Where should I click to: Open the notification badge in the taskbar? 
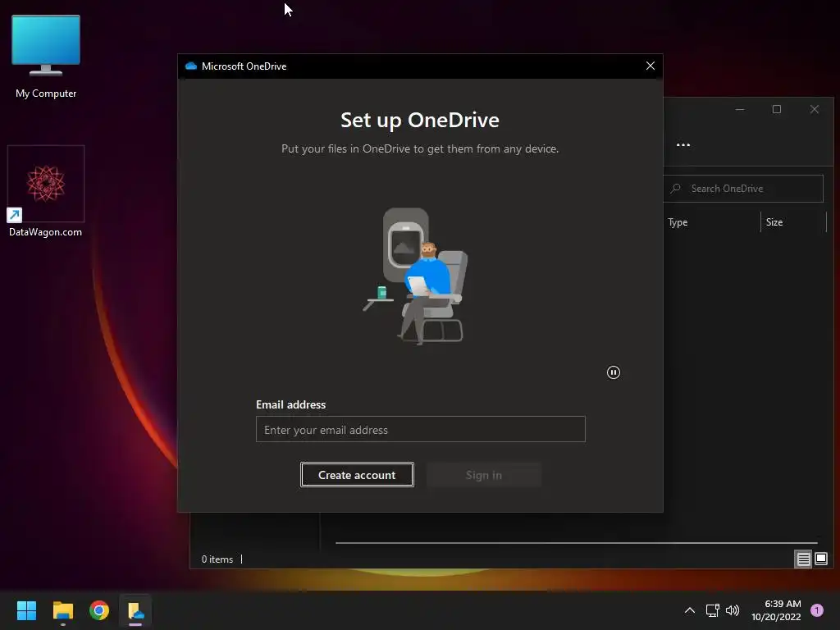pyautogui.click(x=817, y=610)
